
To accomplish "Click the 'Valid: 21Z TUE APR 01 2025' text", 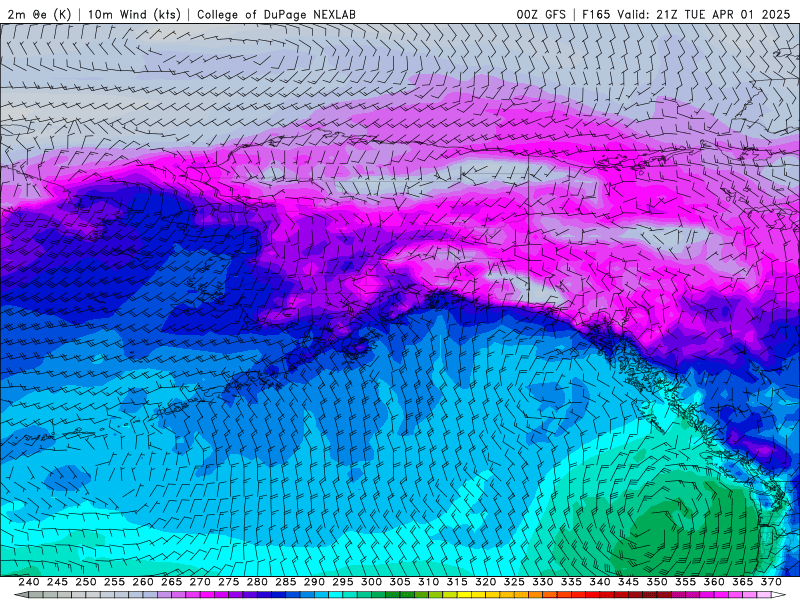I will 704,14.
